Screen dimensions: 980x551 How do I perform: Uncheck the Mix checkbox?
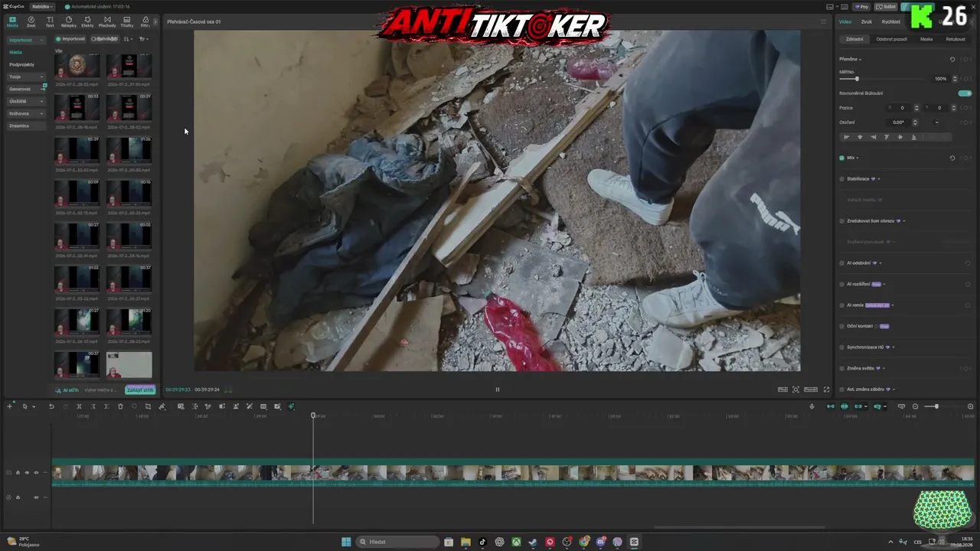[x=841, y=158]
